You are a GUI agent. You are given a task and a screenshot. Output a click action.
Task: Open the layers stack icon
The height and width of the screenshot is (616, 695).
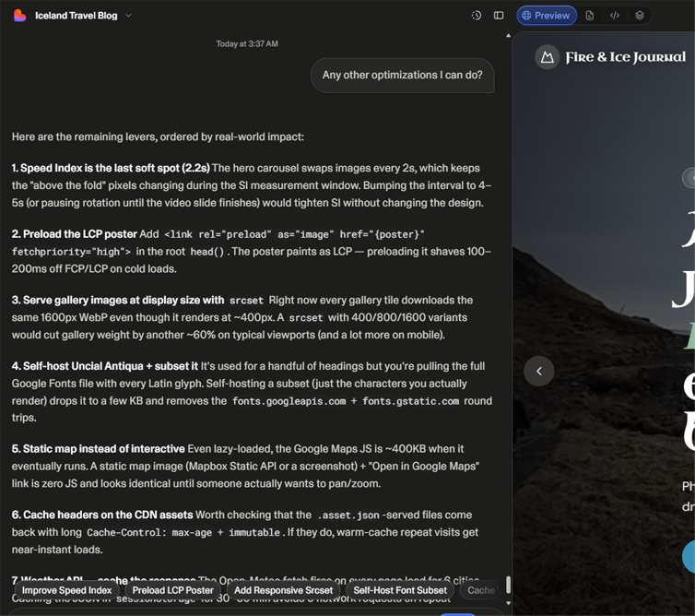639,16
